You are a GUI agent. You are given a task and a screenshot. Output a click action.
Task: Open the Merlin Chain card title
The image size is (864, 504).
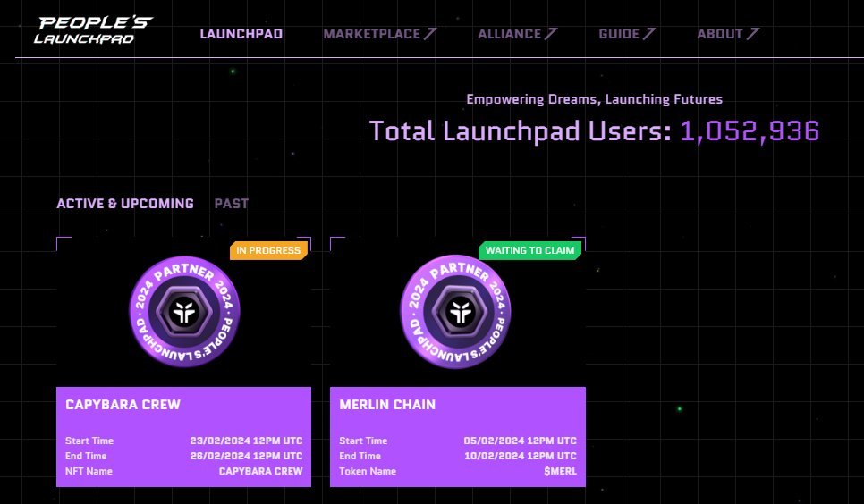click(x=387, y=405)
